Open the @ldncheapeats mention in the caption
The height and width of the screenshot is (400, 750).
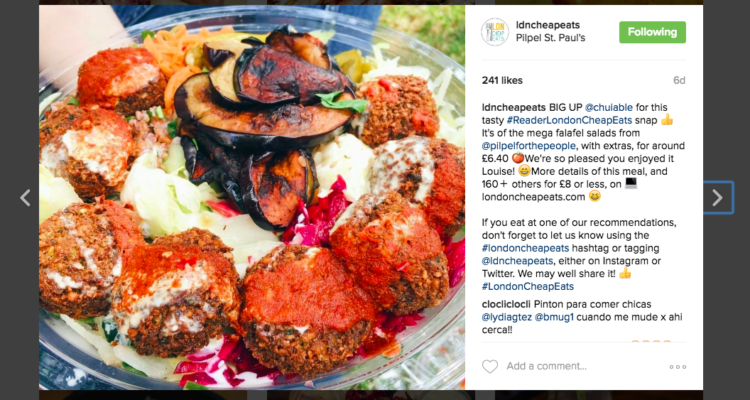tap(517, 261)
